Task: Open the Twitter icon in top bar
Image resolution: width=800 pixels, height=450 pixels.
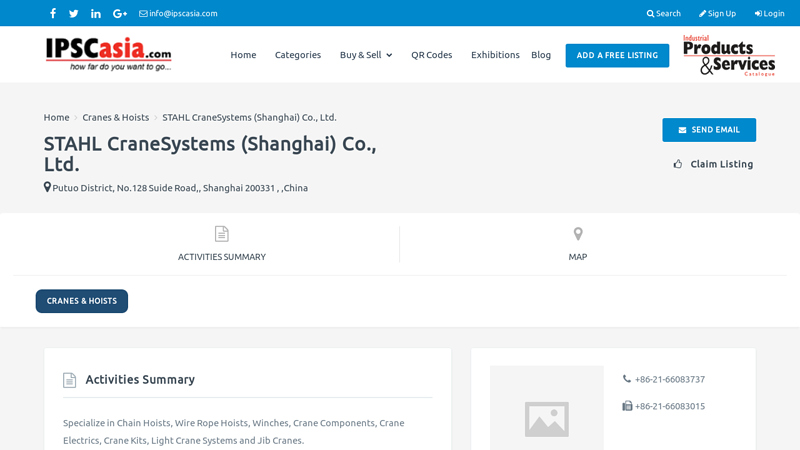Action: coord(73,14)
